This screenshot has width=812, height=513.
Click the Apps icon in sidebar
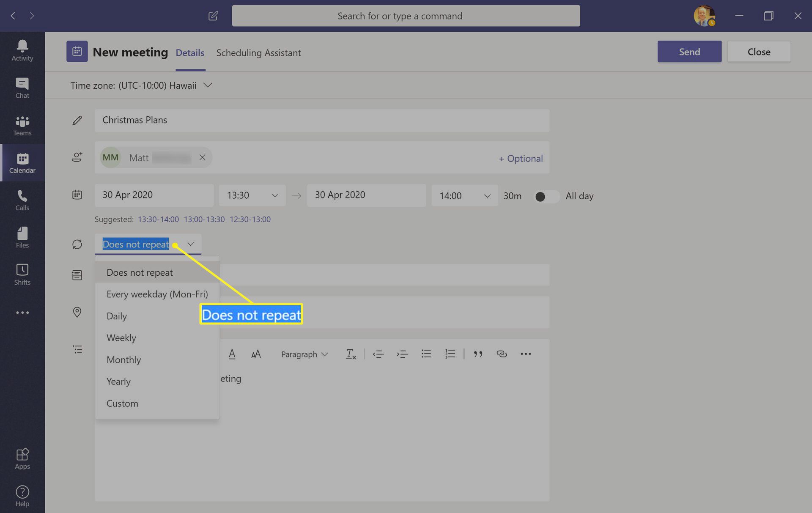pyautogui.click(x=22, y=458)
